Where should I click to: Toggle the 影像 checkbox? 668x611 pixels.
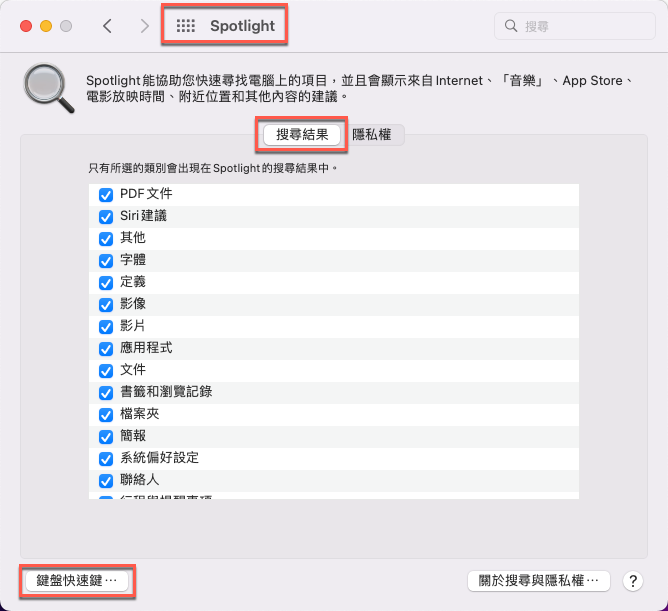[x=106, y=305]
